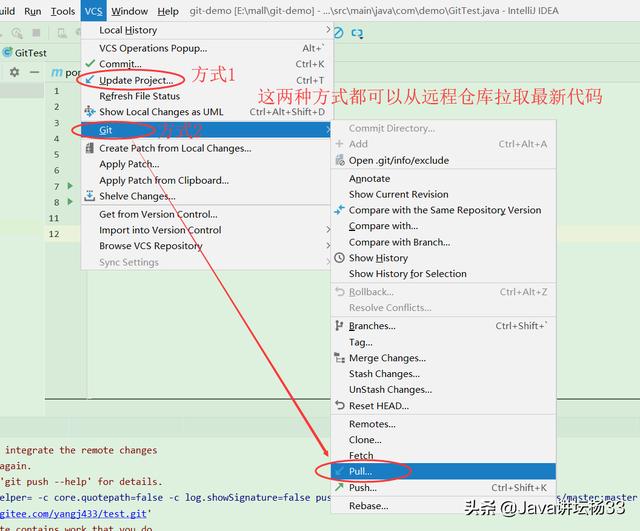
Task: Click the Commit checkmark icon
Action: point(90,64)
